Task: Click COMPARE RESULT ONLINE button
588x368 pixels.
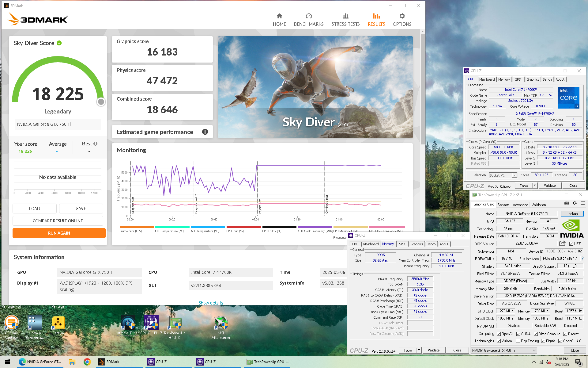Action: pos(58,221)
